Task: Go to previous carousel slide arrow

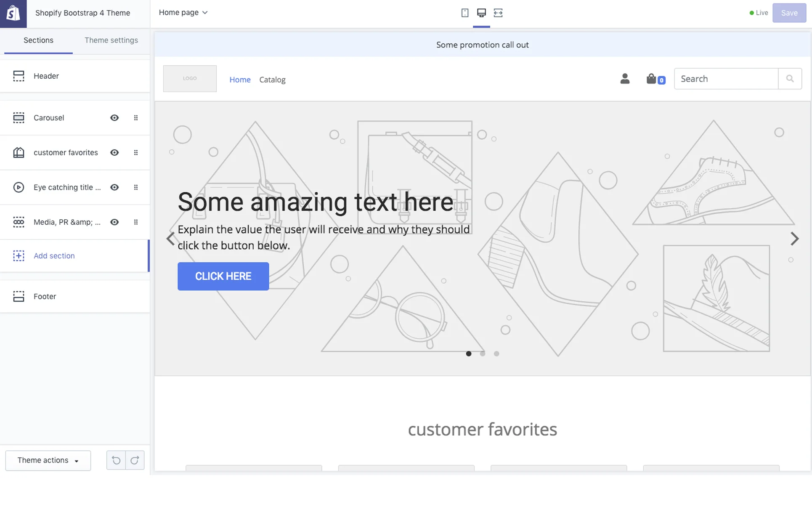Action: [x=170, y=239]
